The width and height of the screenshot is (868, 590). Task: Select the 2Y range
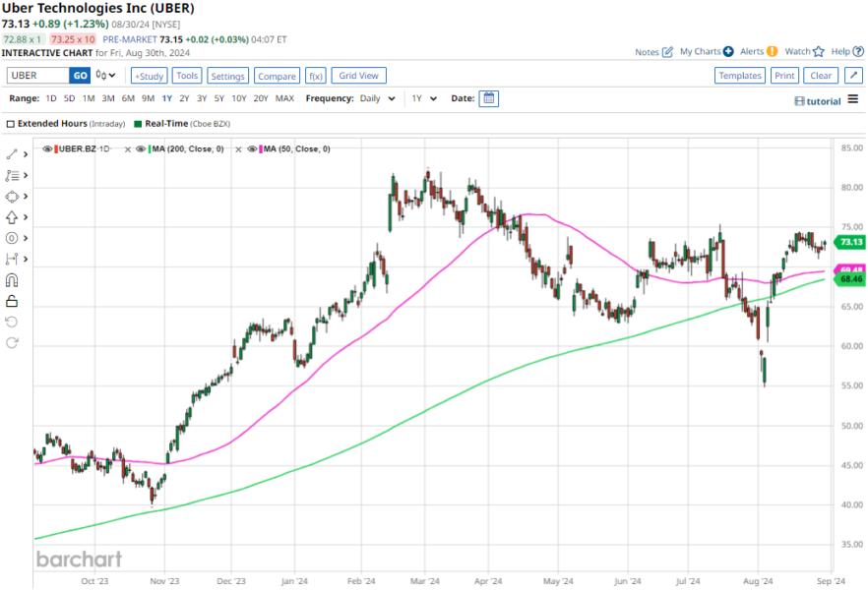coord(184,98)
